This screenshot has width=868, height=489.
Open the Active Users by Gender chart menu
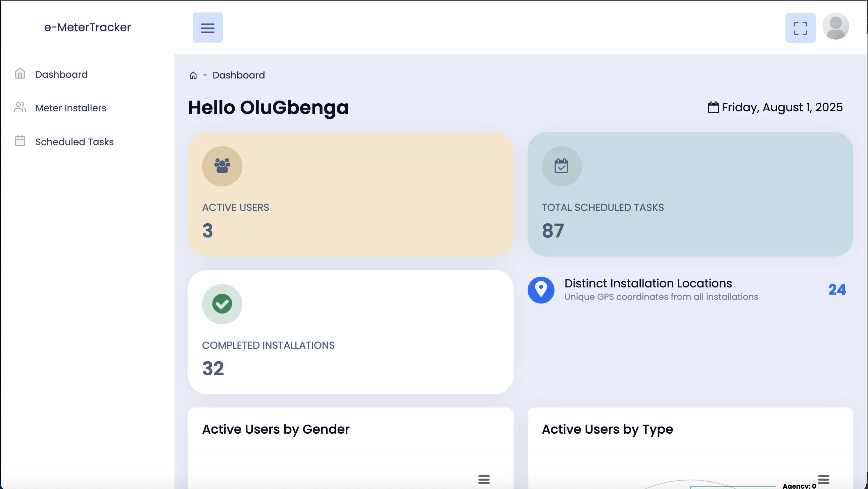point(484,479)
